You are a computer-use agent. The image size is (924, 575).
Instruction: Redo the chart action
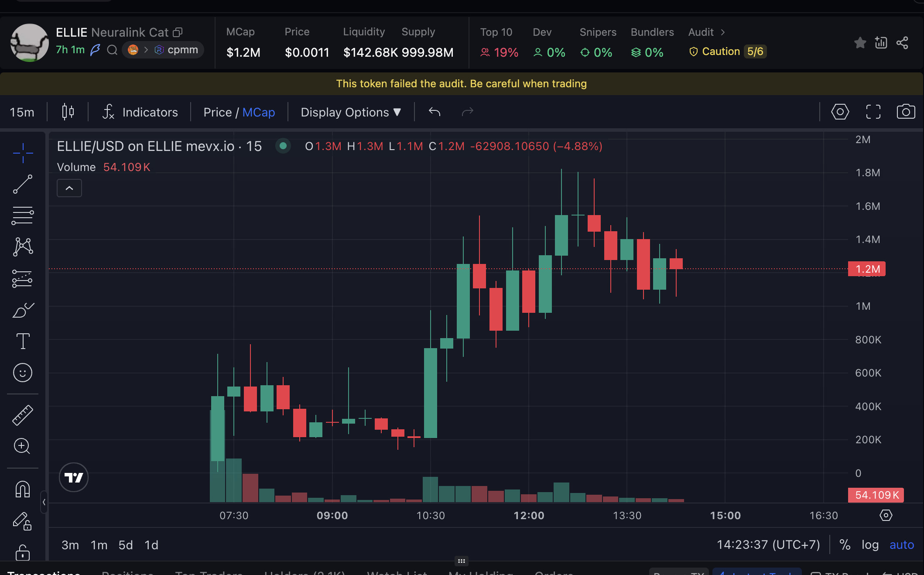[468, 112]
